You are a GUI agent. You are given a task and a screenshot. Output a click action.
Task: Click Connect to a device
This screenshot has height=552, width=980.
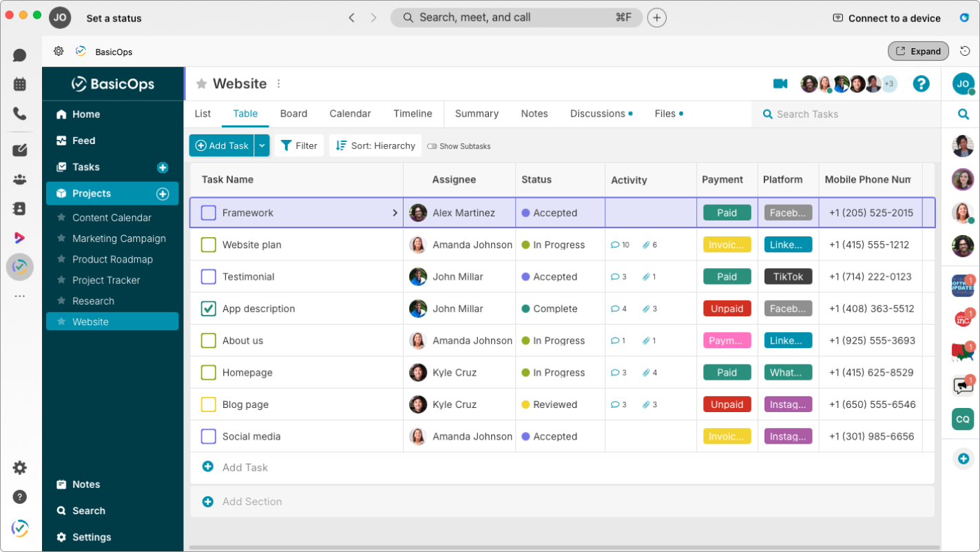pos(886,19)
